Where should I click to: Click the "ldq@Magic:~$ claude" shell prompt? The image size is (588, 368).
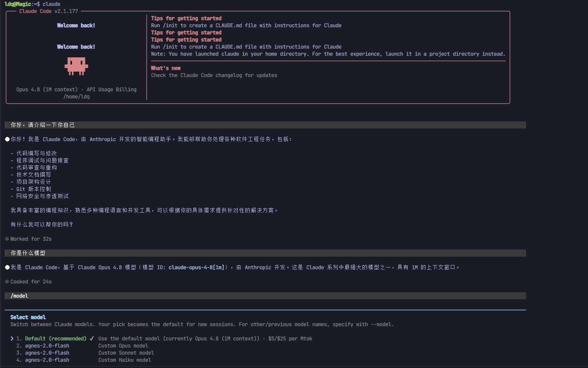(32, 4)
